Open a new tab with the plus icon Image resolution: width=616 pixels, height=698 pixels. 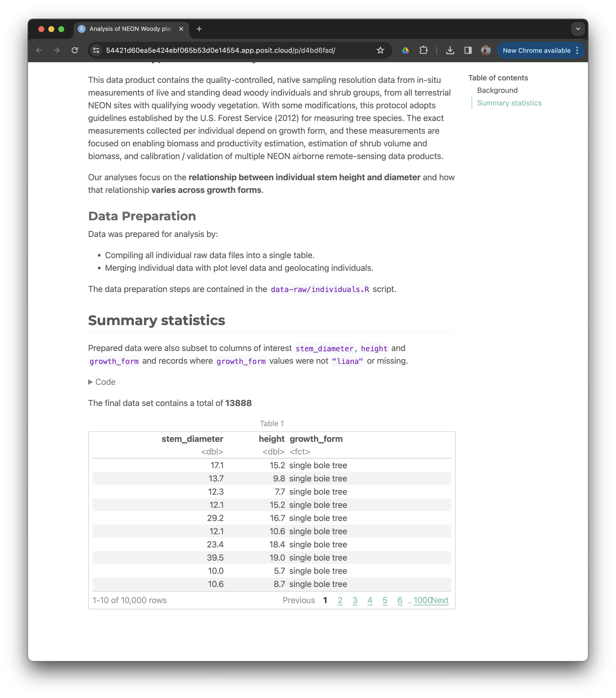click(x=199, y=29)
